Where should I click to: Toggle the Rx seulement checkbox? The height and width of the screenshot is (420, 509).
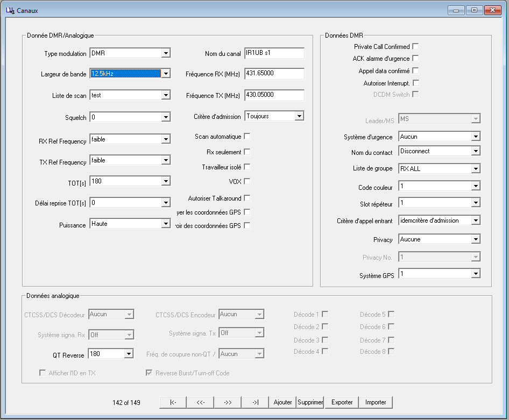point(247,152)
